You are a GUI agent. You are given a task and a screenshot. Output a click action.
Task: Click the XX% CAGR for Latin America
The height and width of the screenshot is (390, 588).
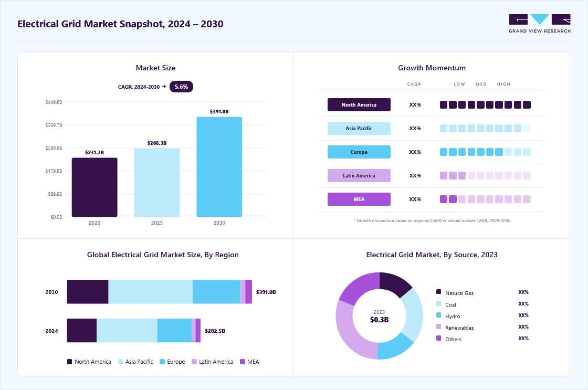click(x=415, y=175)
